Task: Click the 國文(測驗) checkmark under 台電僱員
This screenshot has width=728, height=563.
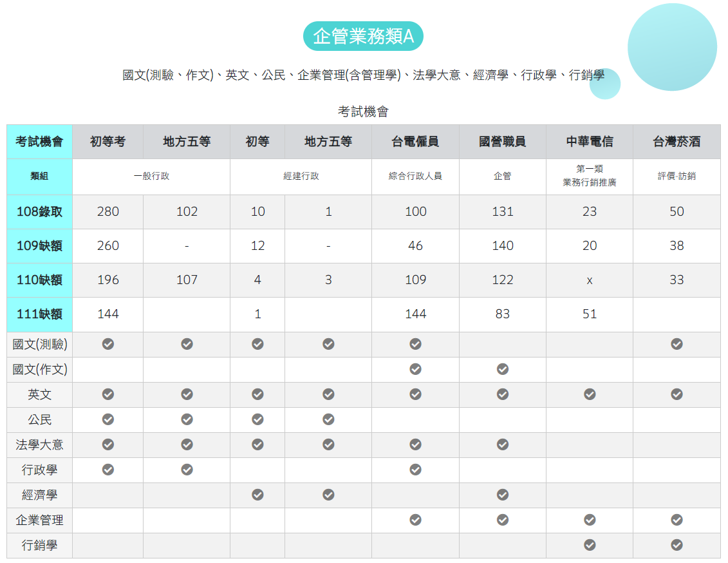Action: coord(416,344)
